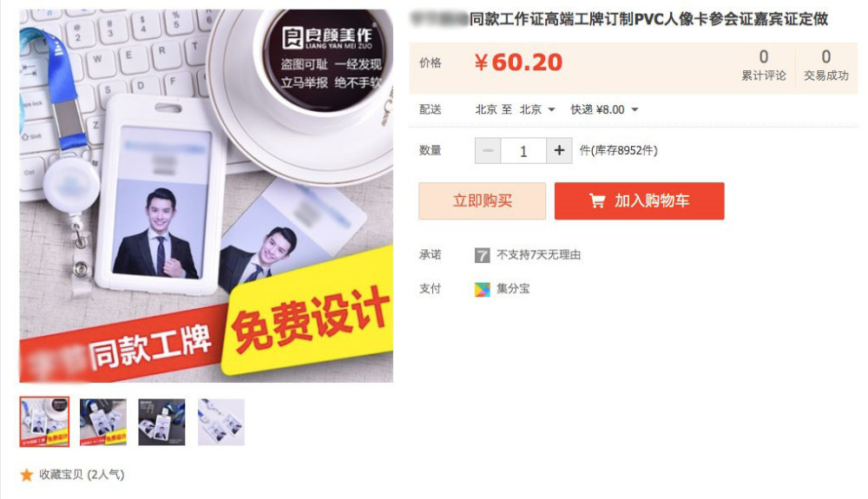
Task: Click the 收藏宝贝 favorite item link
Action: click(x=82, y=475)
